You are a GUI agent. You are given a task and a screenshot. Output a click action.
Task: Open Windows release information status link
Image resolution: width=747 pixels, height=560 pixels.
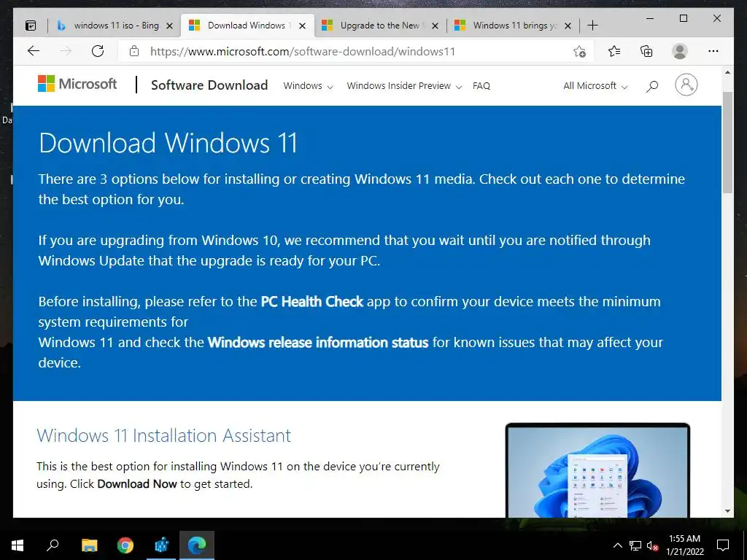coord(318,343)
